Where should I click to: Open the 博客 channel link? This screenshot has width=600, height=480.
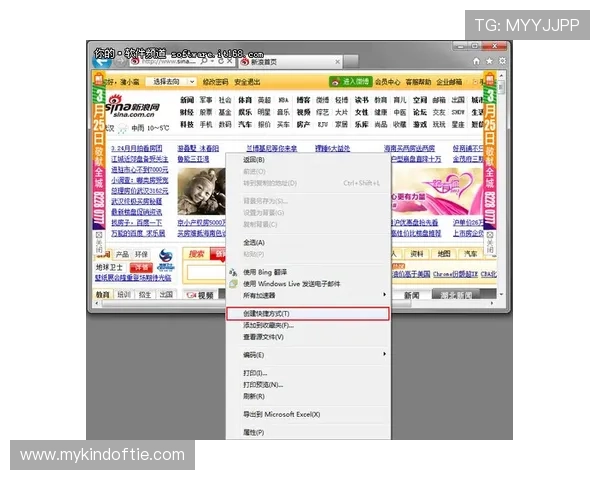[303, 100]
